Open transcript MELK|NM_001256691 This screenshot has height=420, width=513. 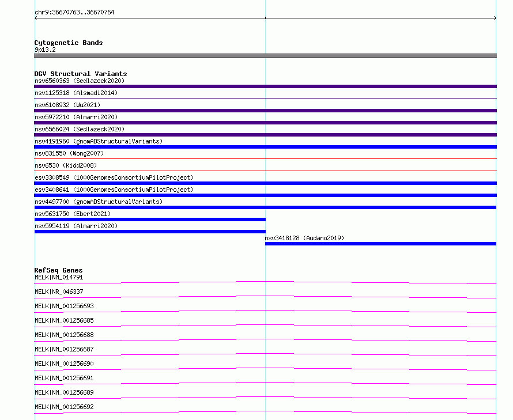(64, 378)
